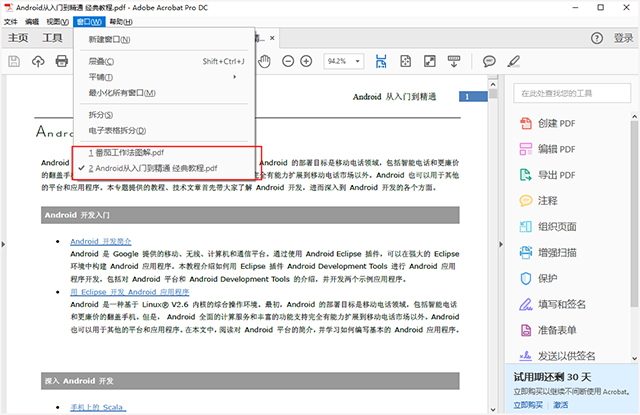
Task: Select the Hand pan tool
Action: coord(264,62)
